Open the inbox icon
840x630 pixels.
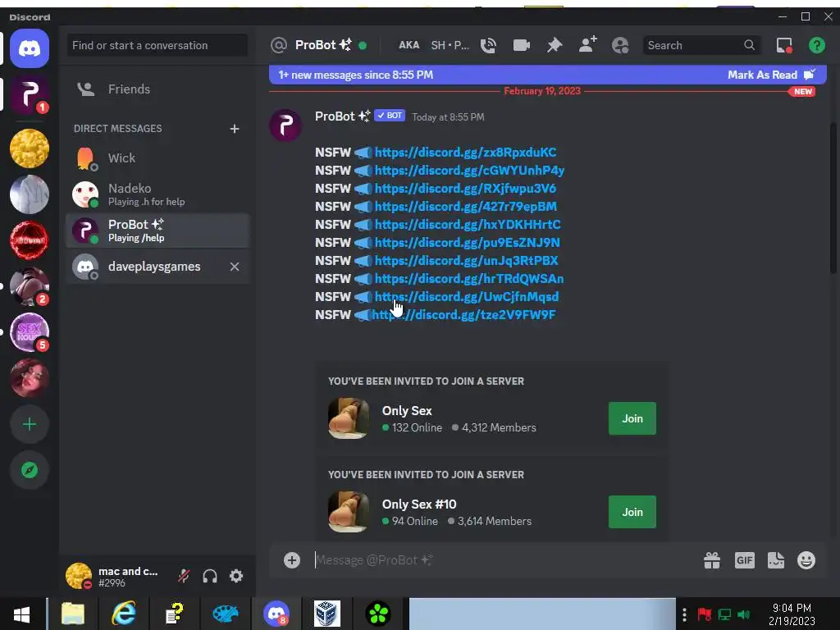click(784, 46)
